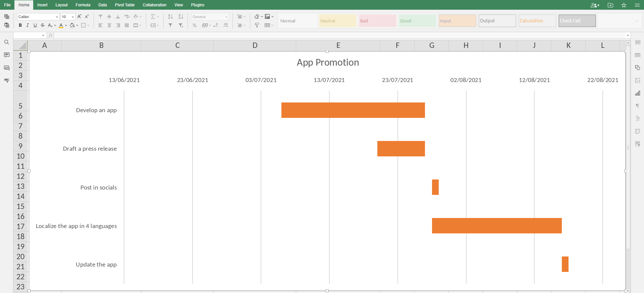Click the increment font size icon
The image size is (644, 293).
click(79, 16)
